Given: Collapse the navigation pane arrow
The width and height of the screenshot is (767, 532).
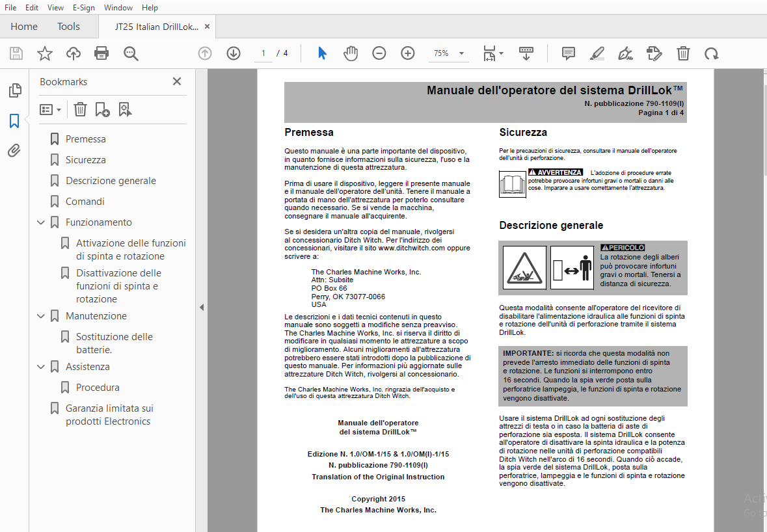Looking at the screenshot, I should pos(202,308).
